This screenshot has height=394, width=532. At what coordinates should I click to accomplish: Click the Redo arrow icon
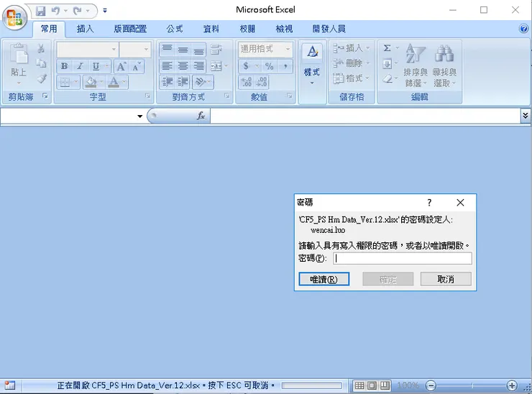pyautogui.click(x=78, y=11)
